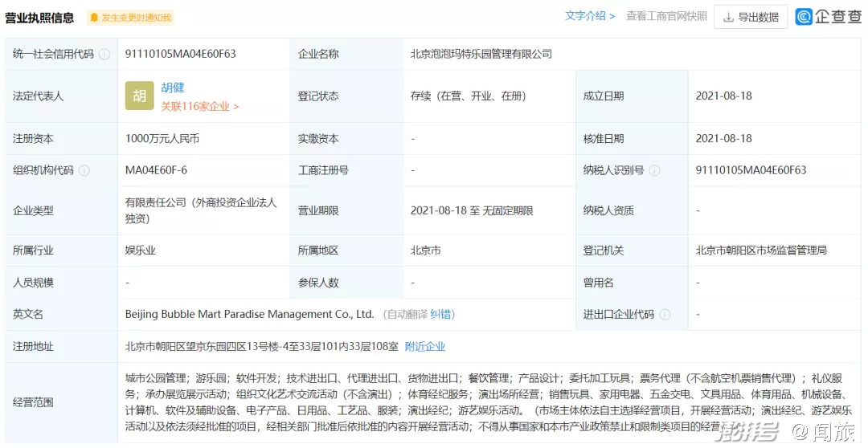The width and height of the screenshot is (868, 448).
Task: Open legal representative 胡健 profile
Action: point(173,88)
